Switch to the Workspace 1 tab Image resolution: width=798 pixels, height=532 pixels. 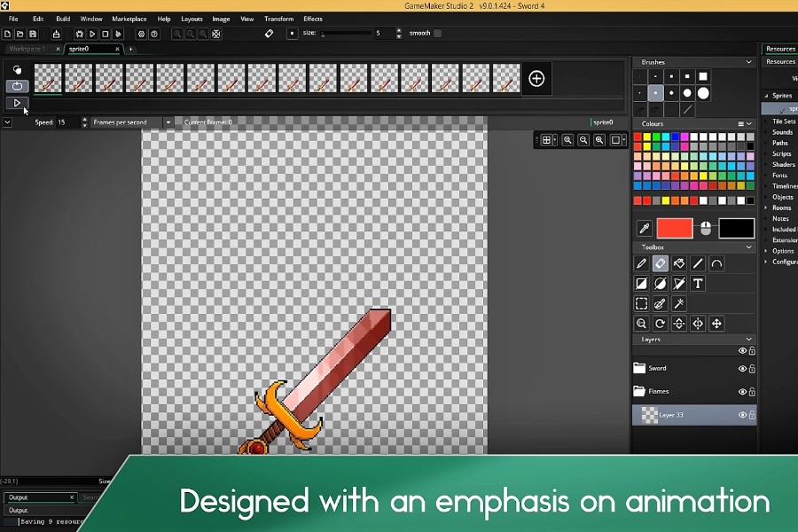coord(27,49)
